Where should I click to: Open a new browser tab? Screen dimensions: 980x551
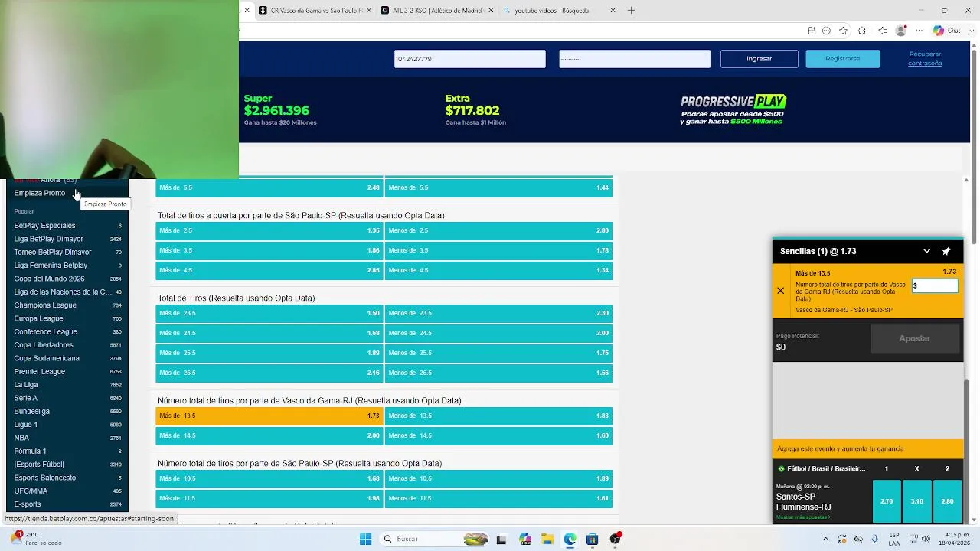pos(631,10)
